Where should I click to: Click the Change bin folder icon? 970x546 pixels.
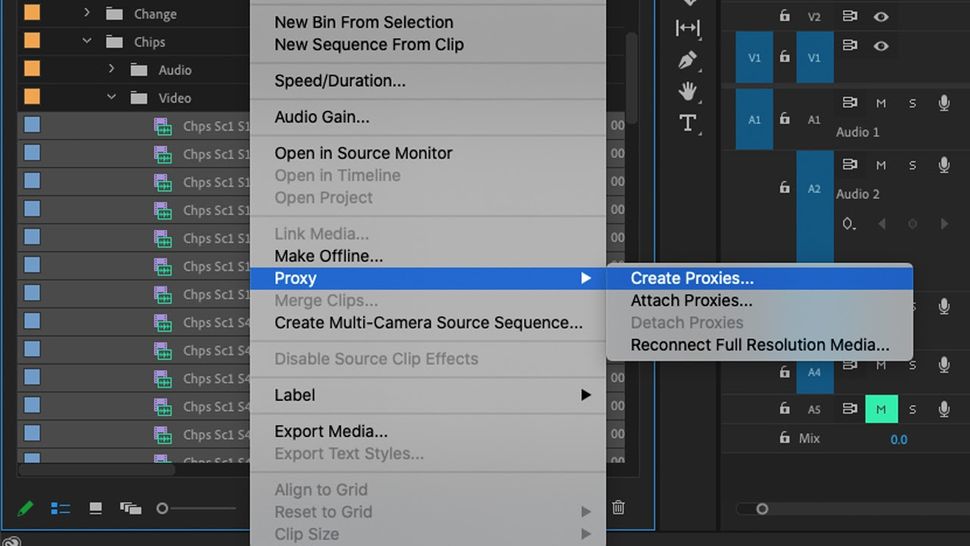pos(114,14)
